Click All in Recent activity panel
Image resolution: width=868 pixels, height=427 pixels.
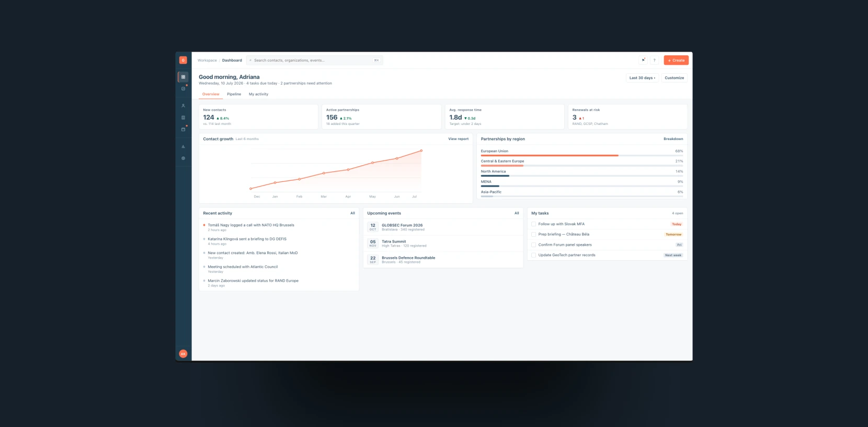[352, 213]
